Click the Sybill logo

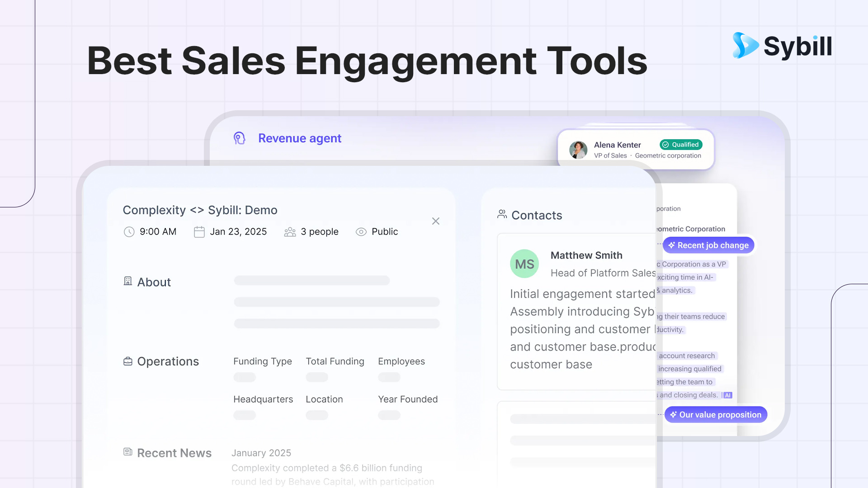pyautogui.click(x=782, y=46)
